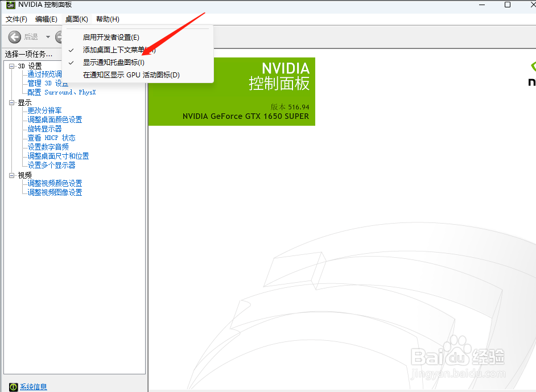This screenshot has width=536, height=392.
Task: Open the 桌面(K) menu
Action: (x=77, y=19)
